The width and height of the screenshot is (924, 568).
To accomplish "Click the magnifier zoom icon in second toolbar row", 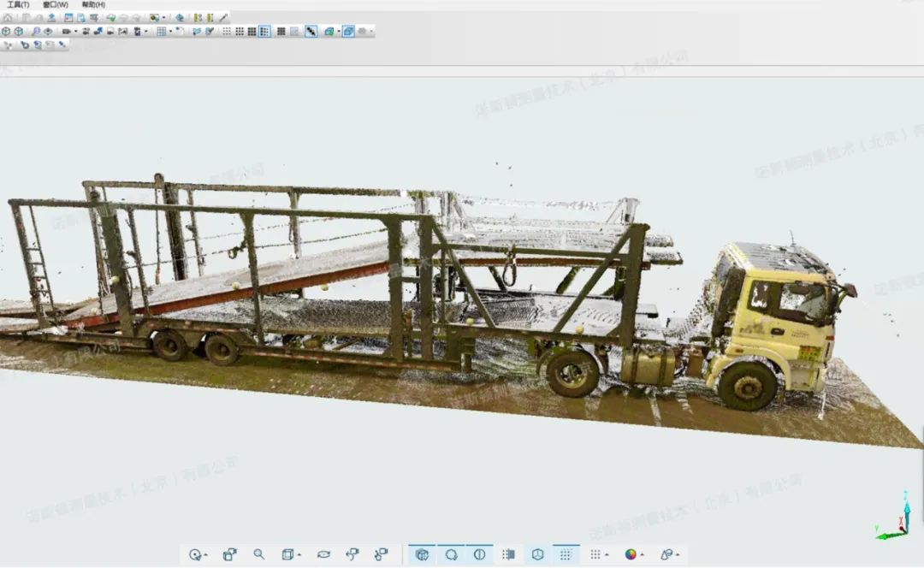I will coord(36,32).
